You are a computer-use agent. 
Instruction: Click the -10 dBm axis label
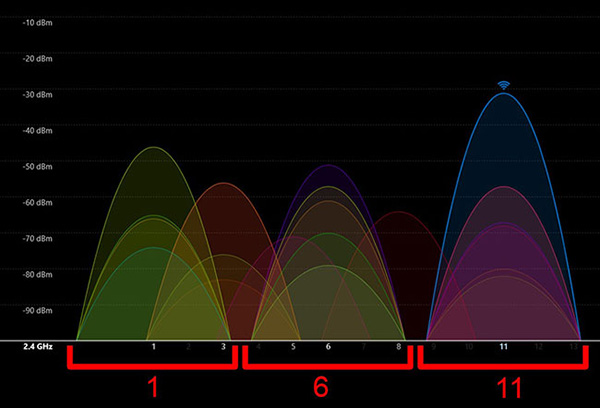click(38, 22)
